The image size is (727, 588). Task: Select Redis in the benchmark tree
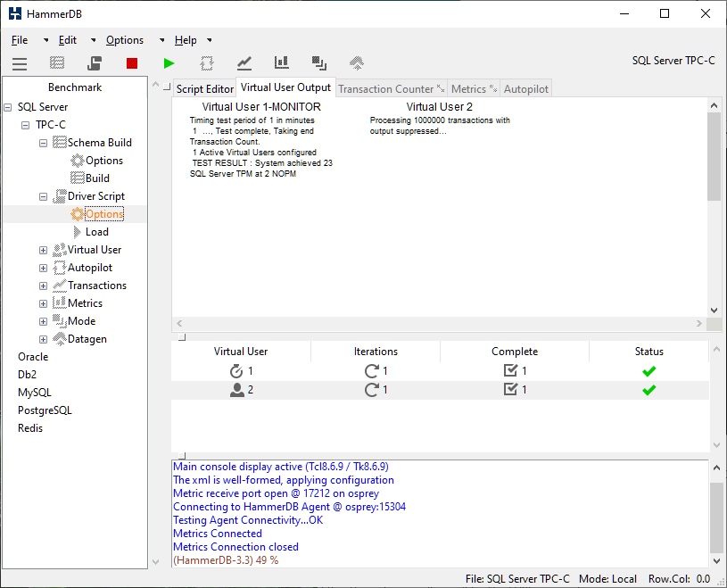[x=30, y=428]
